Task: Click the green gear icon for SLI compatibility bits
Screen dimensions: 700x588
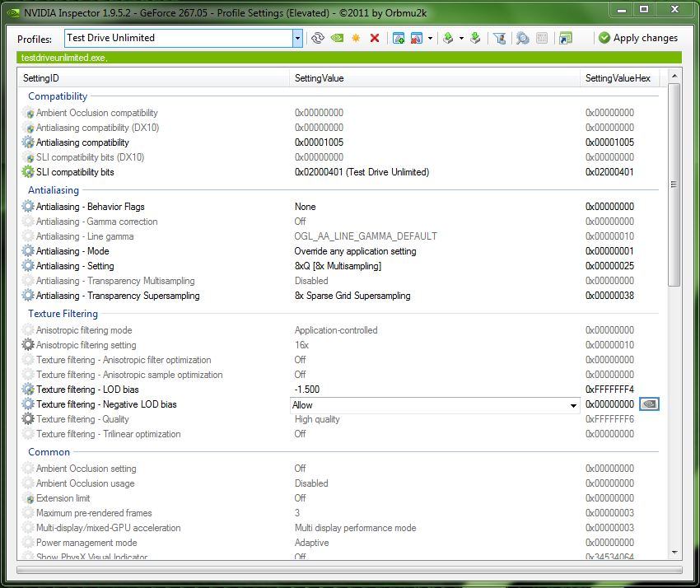Action: click(28, 172)
